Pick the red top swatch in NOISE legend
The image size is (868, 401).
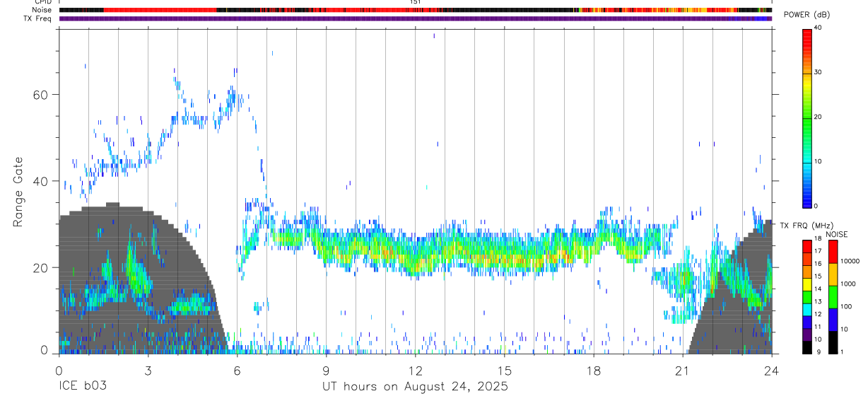click(x=833, y=252)
